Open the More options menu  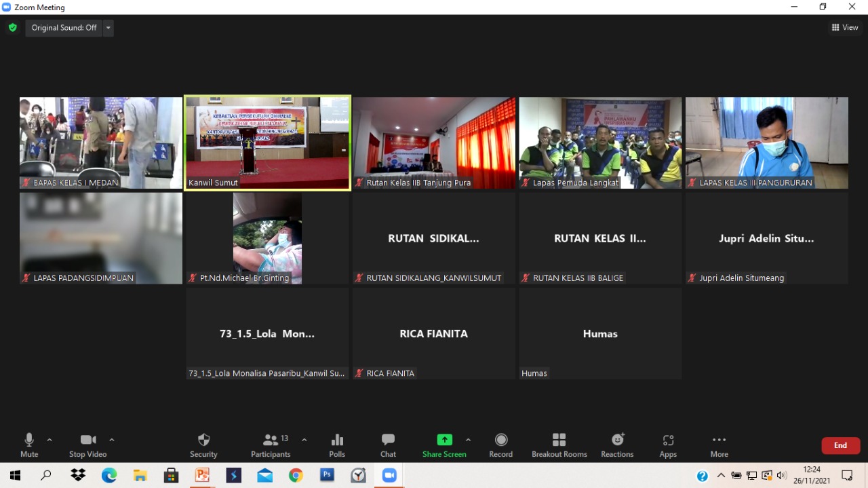coord(719,445)
